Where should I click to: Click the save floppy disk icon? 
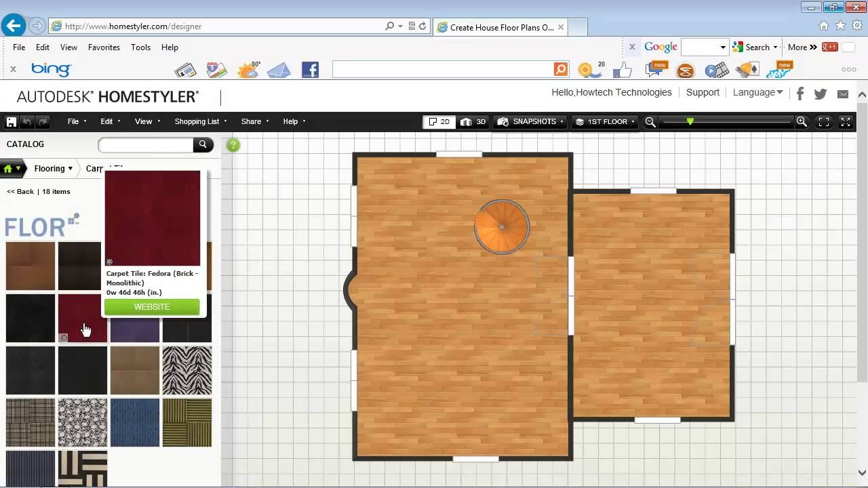pos(11,122)
